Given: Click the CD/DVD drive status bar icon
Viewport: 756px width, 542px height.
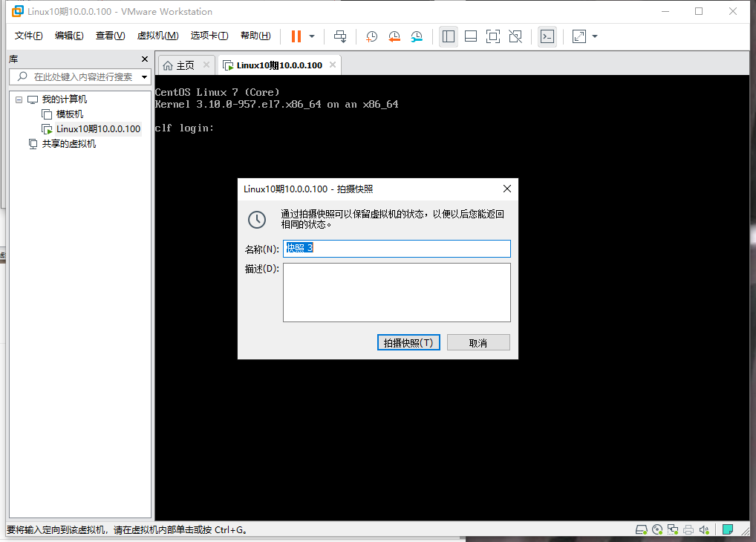Looking at the screenshot, I should pyautogui.click(x=657, y=530).
